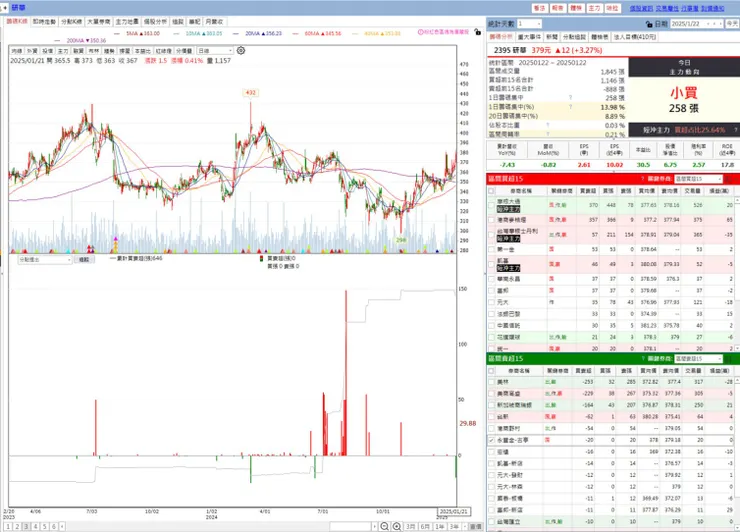Screen dimensions: 740x532
Task: Click the 今天 button
Action: click(x=732, y=24)
